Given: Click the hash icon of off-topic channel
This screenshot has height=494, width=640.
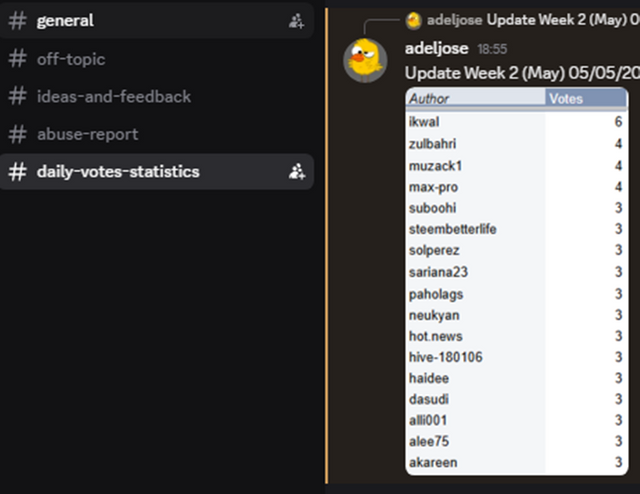Looking at the screenshot, I should pos(18,58).
